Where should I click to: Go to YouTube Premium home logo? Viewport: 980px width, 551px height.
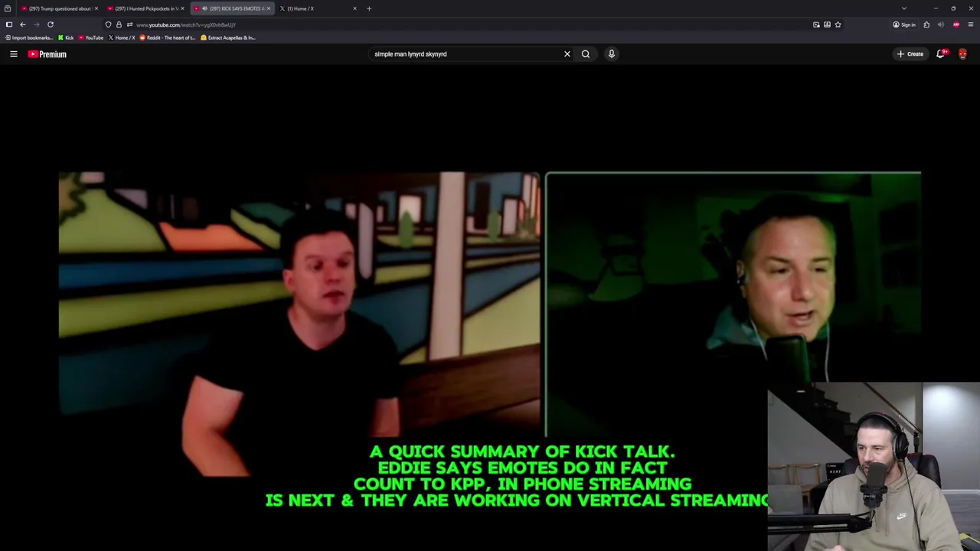click(47, 54)
